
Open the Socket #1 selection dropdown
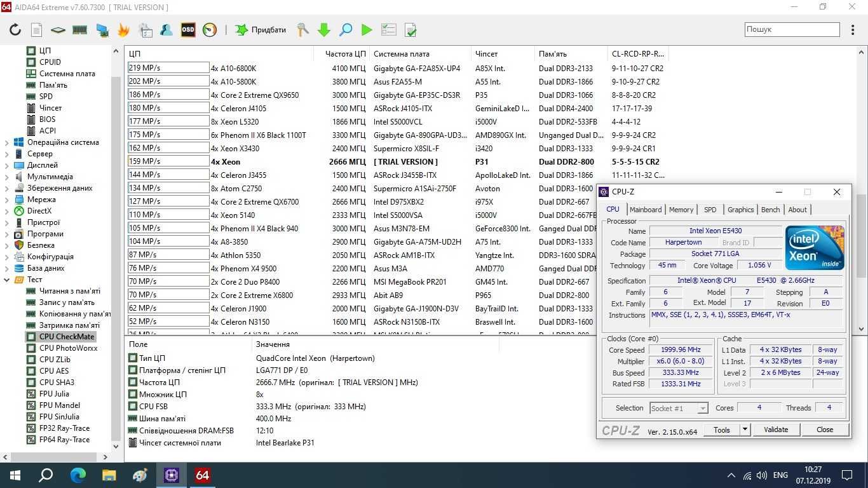679,408
